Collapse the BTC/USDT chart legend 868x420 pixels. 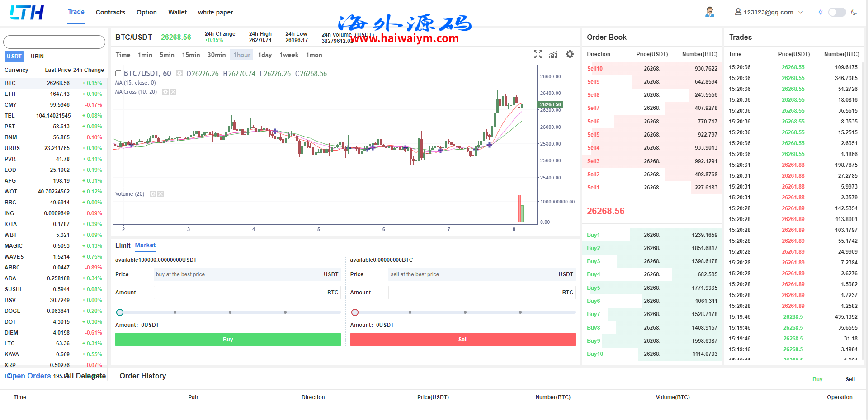(118, 73)
